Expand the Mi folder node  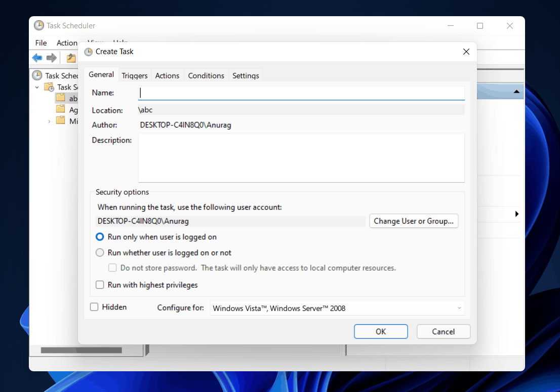(49, 121)
